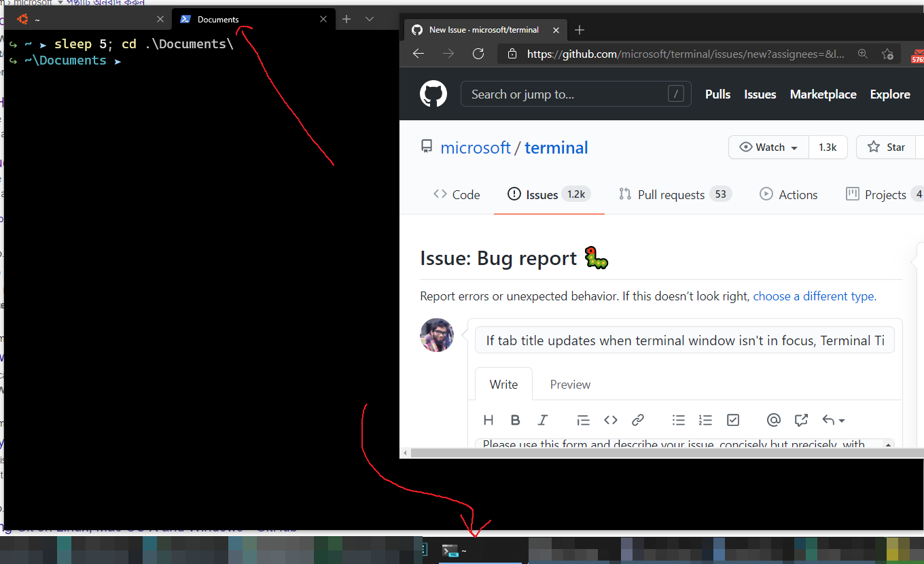Focus the GitHub search box

pyautogui.click(x=575, y=94)
